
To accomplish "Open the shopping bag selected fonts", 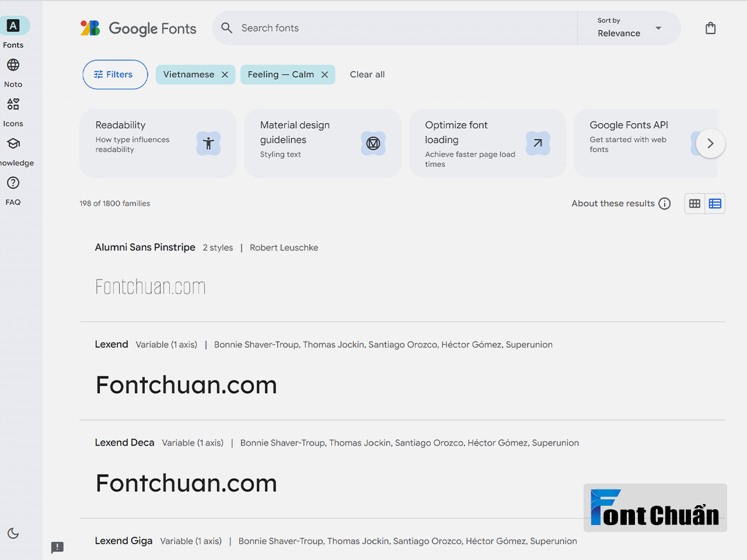I will 710,28.
